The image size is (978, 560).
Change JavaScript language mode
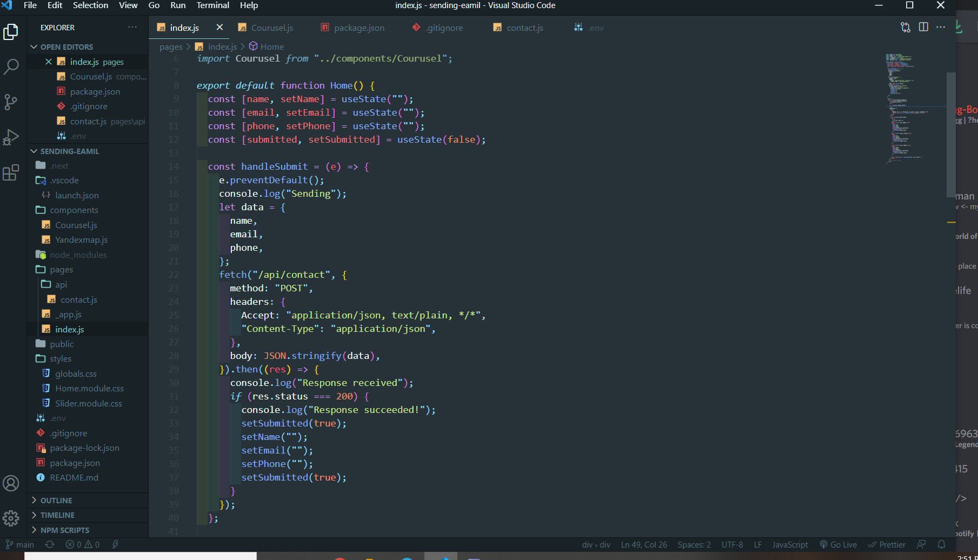[x=790, y=544]
